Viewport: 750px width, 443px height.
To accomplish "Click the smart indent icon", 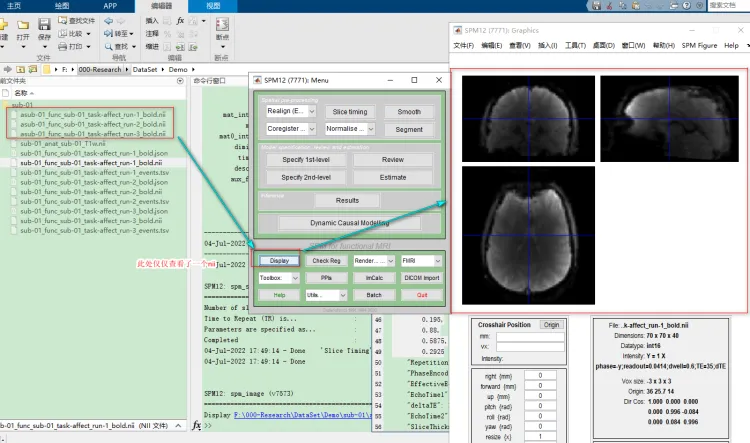I will (x=167, y=47).
